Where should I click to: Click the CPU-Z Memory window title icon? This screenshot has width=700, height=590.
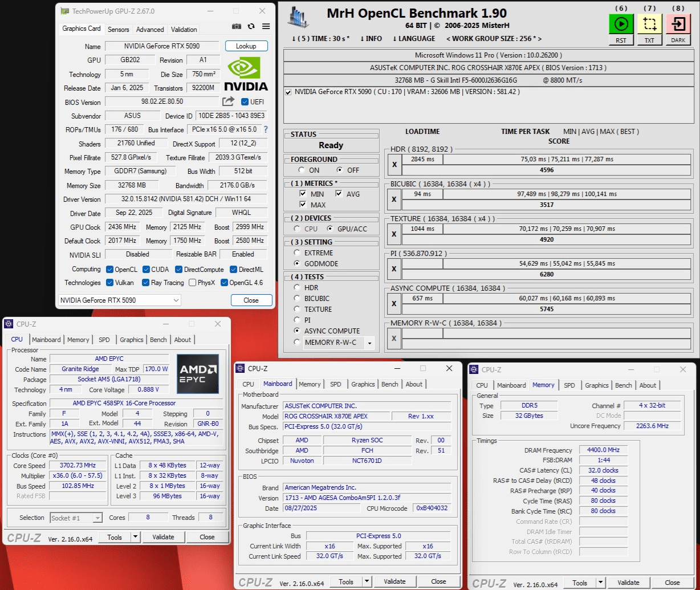click(x=474, y=369)
